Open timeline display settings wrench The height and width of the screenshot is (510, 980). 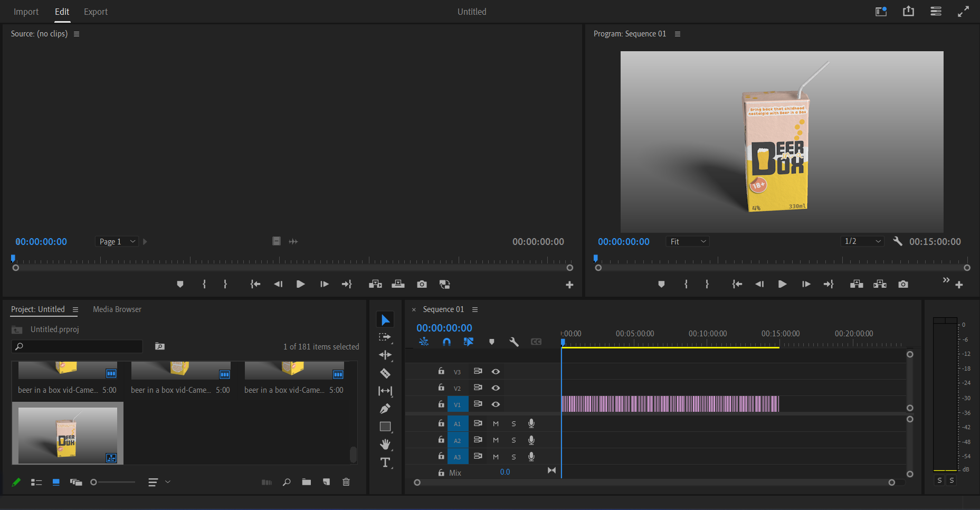coord(513,342)
